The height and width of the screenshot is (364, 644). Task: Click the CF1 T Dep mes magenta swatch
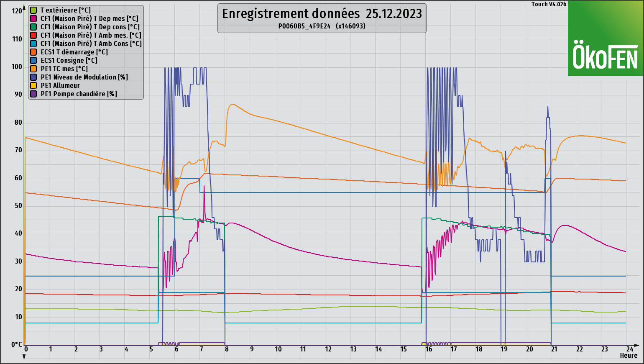33,18
